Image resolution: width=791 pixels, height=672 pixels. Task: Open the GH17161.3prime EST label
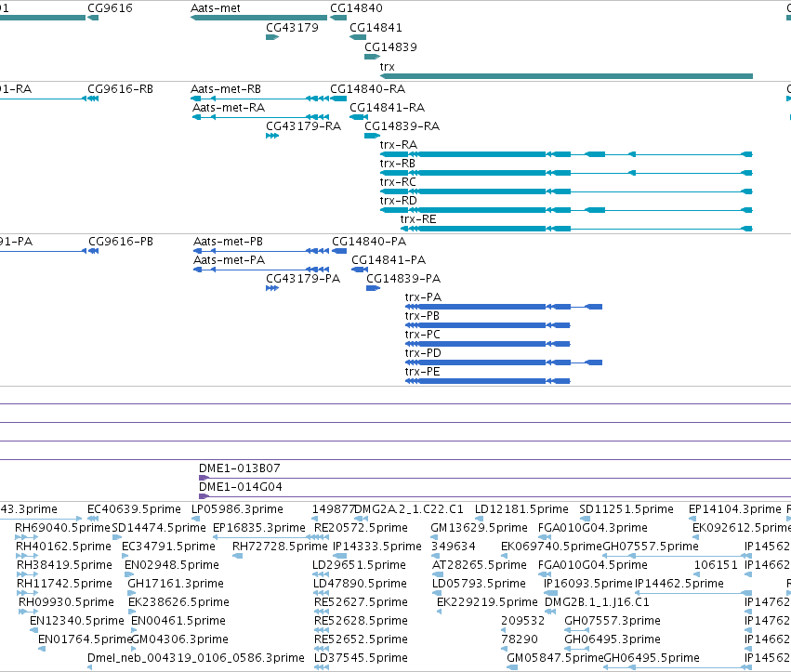[176, 585]
